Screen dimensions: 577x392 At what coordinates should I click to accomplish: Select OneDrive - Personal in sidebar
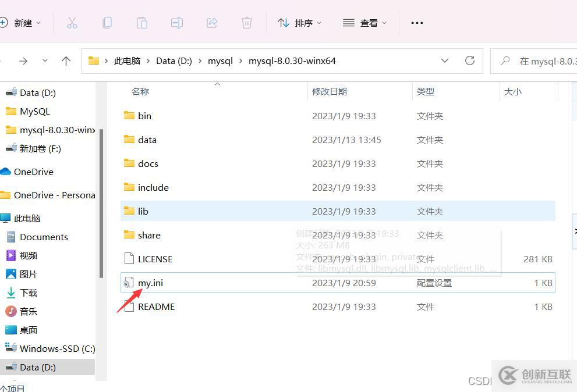48,195
